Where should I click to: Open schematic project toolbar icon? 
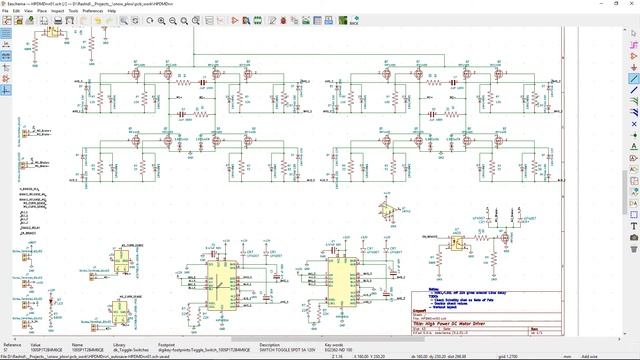[19, 20]
